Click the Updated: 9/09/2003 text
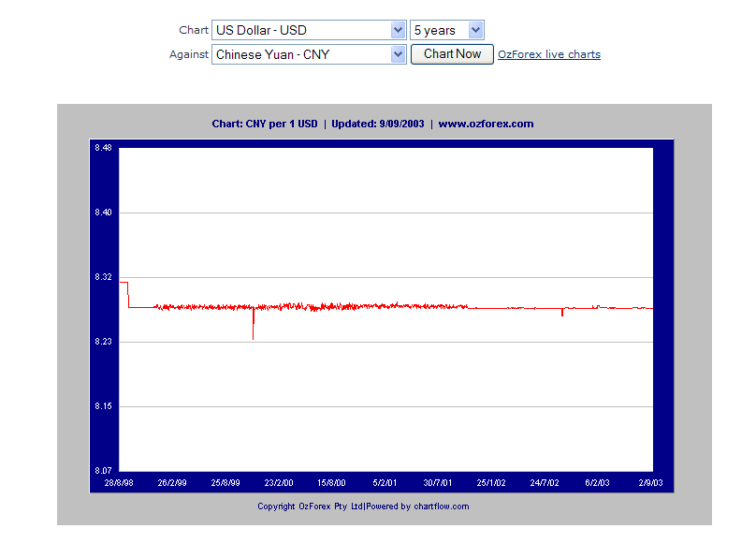Screen dimensions: 756x543 (377, 124)
